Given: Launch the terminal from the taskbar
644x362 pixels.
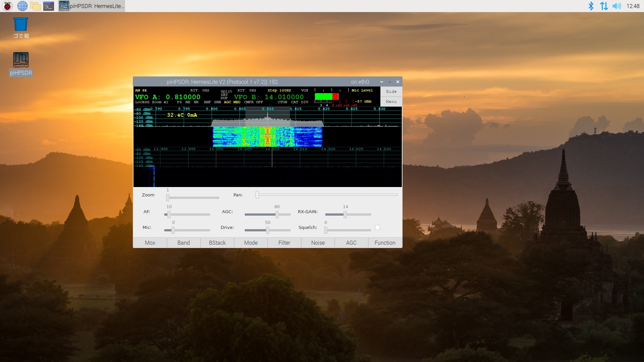Looking at the screenshot, I should click(49, 6).
